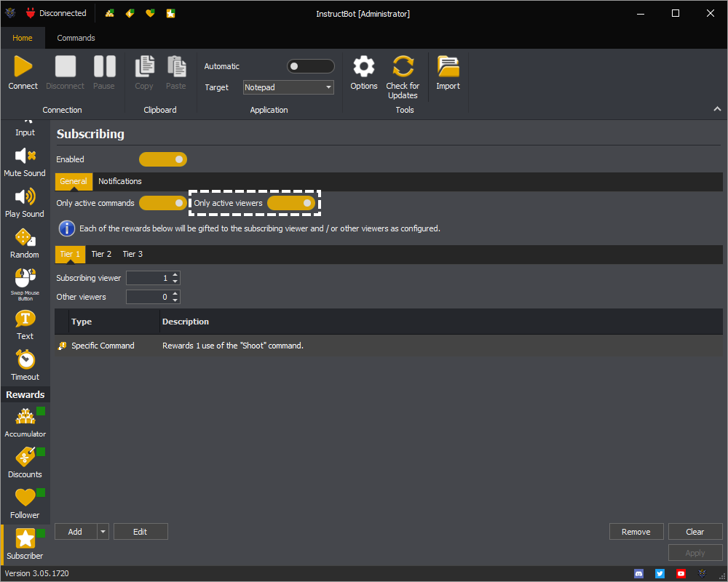Click the Add button

click(x=76, y=532)
